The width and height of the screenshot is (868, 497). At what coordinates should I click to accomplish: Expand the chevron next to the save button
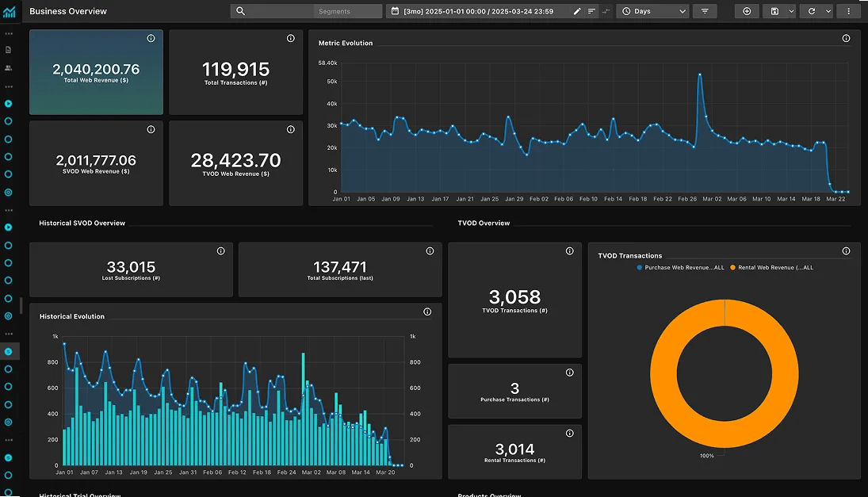click(790, 11)
